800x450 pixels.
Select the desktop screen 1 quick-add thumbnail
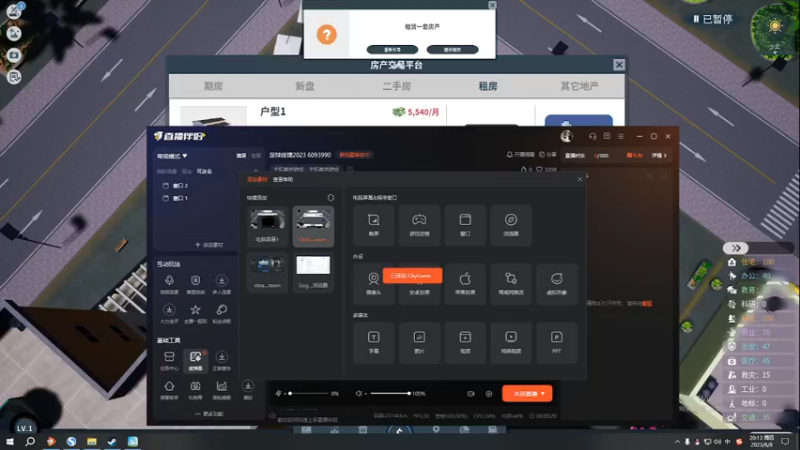coord(267,226)
